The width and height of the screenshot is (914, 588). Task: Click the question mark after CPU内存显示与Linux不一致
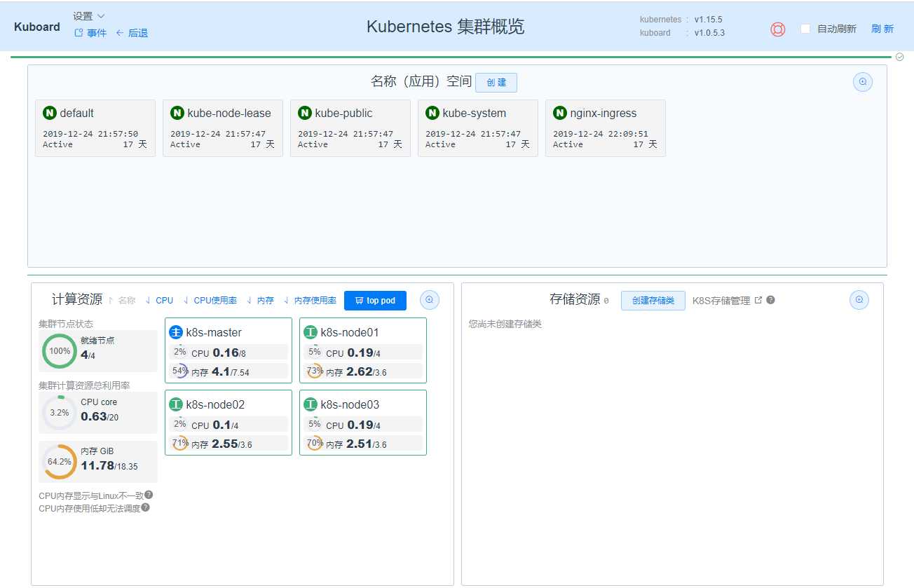pyautogui.click(x=149, y=495)
